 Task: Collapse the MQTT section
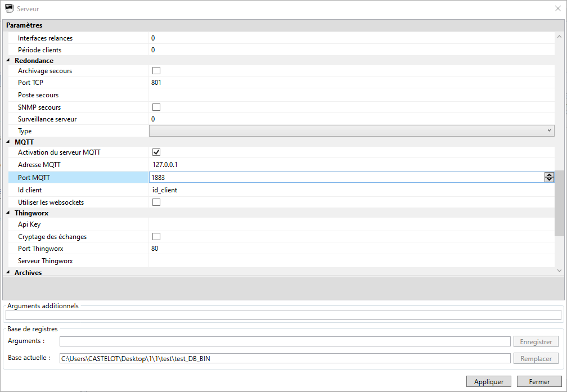point(8,142)
